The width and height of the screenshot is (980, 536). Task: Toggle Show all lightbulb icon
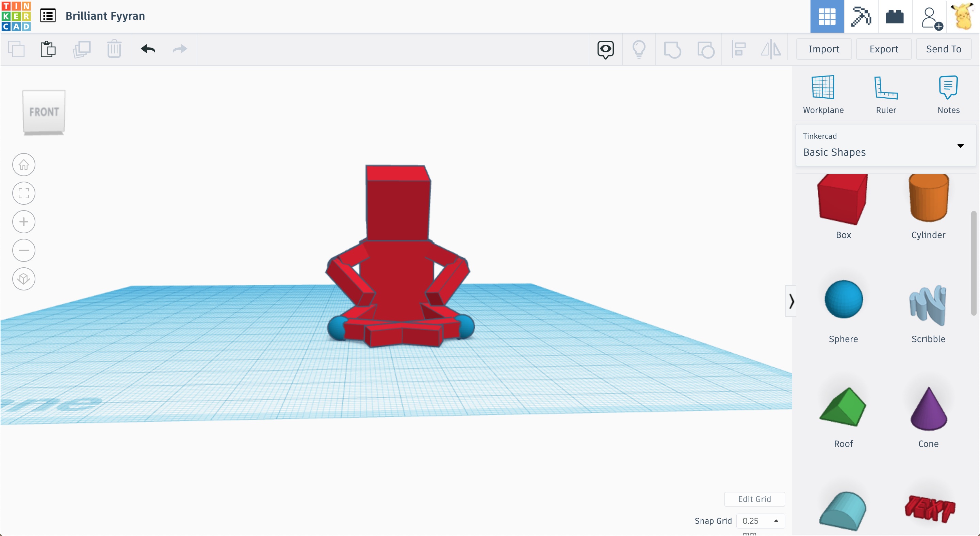point(639,49)
